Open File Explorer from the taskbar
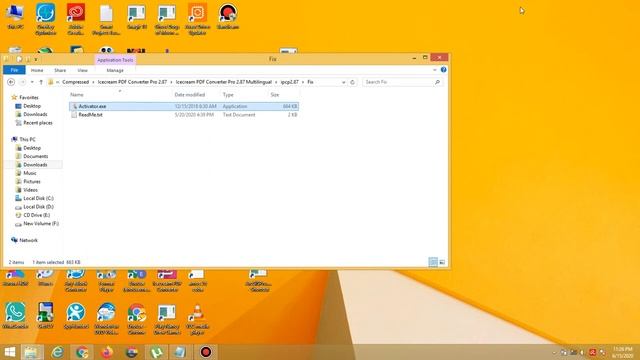 pyautogui.click(x=32, y=352)
